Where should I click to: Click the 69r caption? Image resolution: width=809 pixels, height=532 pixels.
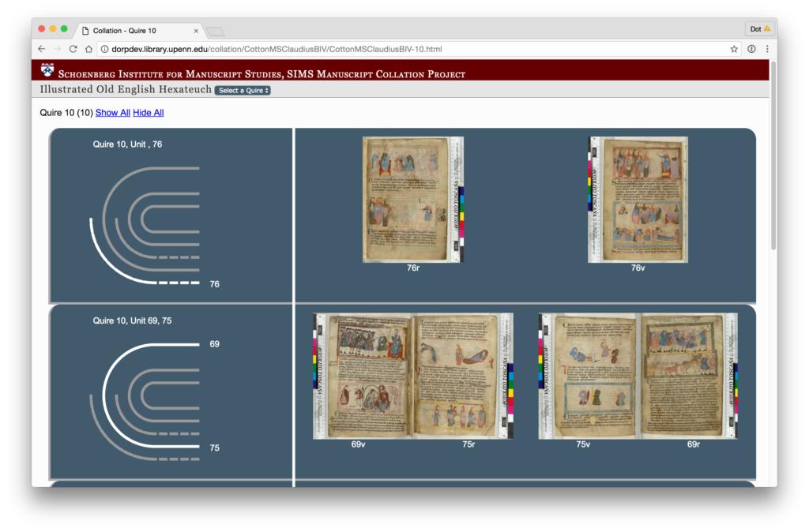pyautogui.click(x=694, y=444)
